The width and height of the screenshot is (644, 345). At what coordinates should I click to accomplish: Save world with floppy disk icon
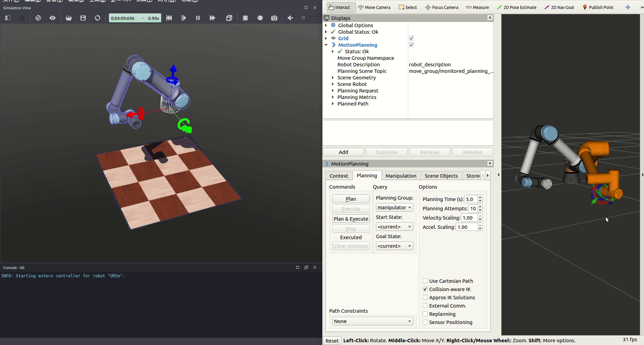click(83, 18)
